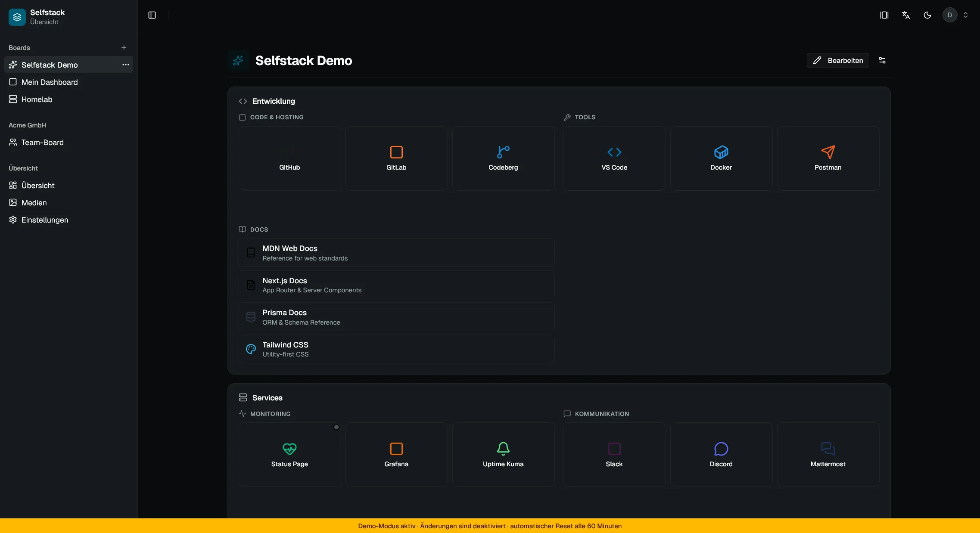Open the Postman tile
980x533 pixels.
[x=828, y=158]
